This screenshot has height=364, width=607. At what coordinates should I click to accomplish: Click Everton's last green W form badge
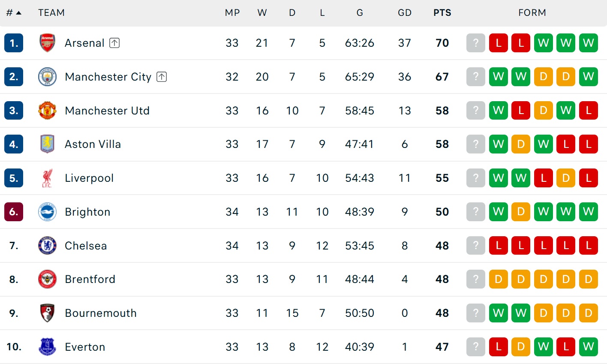point(588,347)
